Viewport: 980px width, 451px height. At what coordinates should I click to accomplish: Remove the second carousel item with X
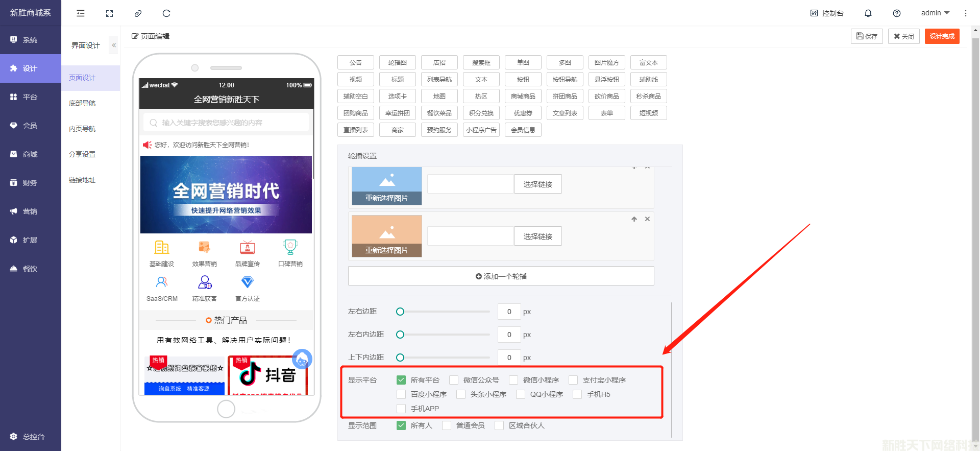coord(647,219)
